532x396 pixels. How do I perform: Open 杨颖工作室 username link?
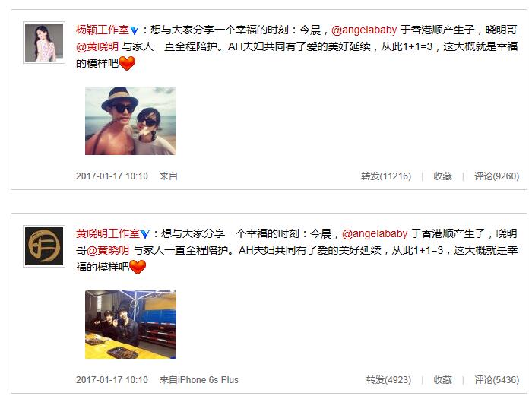click(103, 30)
